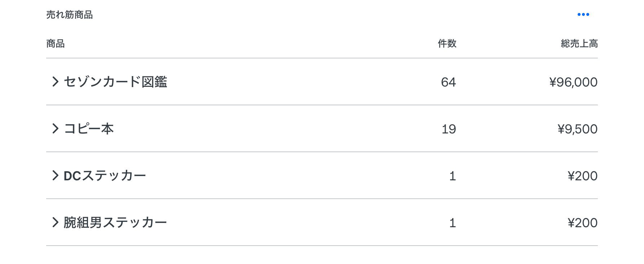Expand the セゾンカード図鑑 row chevron

point(55,82)
